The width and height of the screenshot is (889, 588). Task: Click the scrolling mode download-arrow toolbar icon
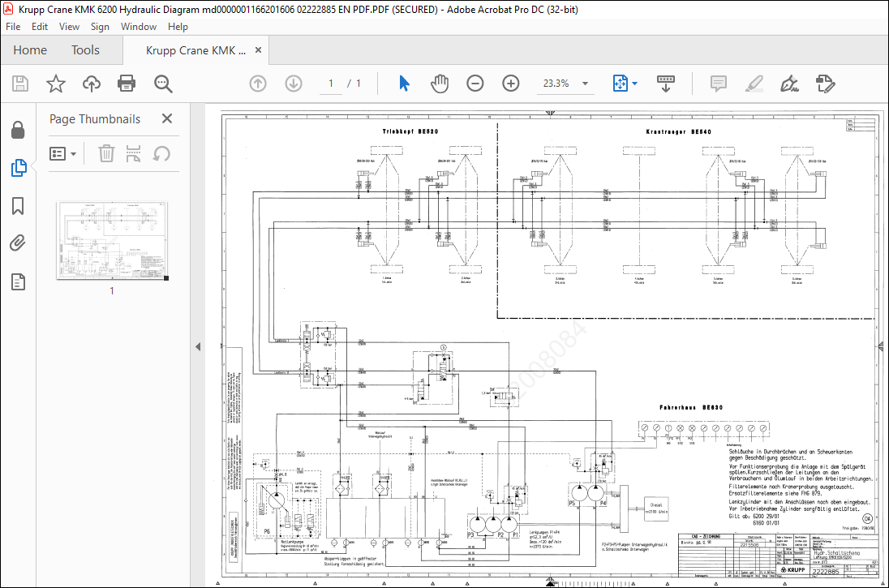click(666, 84)
